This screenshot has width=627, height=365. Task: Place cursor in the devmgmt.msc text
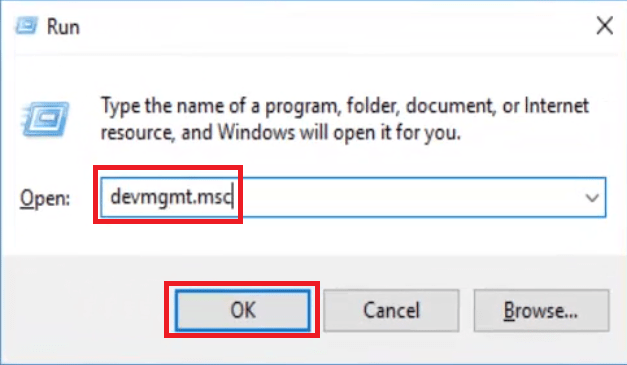(x=171, y=197)
